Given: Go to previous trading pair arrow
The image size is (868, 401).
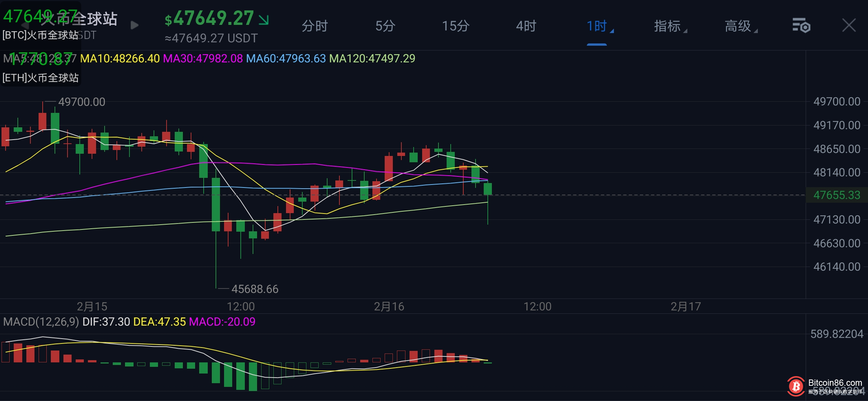Looking at the screenshot, I should coord(25,25).
